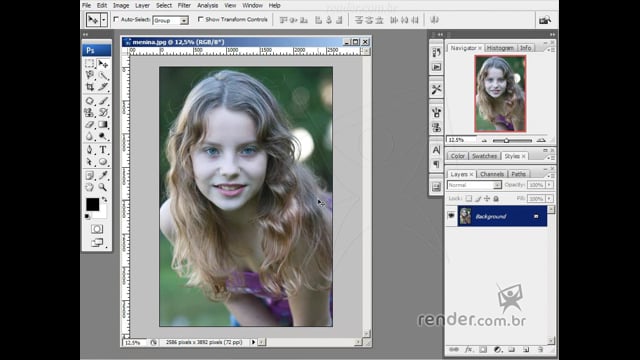Toggle Lock position
640x360 pixels.
[x=487, y=199]
